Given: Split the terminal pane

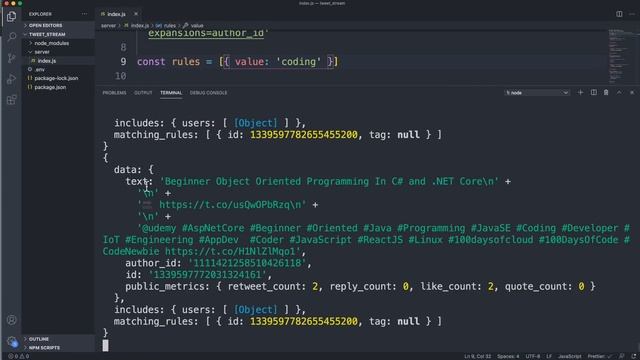Looking at the screenshot, I should pos(593,93).
